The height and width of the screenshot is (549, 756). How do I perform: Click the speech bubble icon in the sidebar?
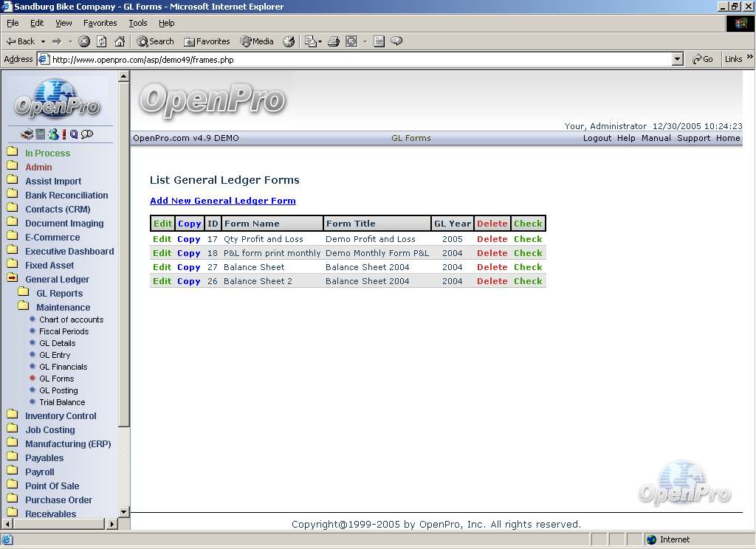click(87, 134)
